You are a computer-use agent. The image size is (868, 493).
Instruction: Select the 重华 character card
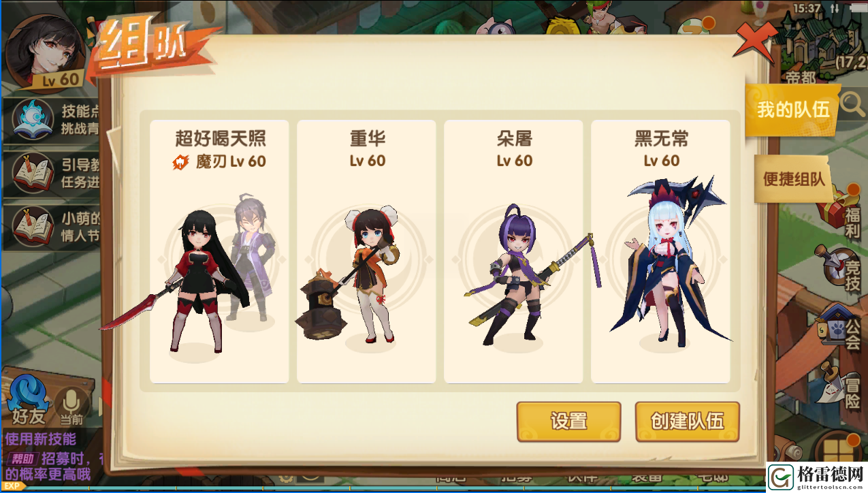[x=366, y=251]
